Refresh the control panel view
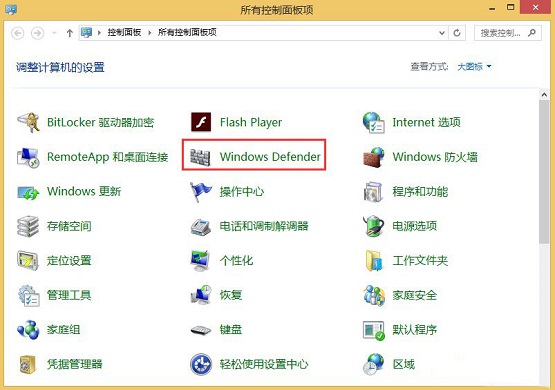Image resolution: width=555 pixels, height=390 pixels. point(457,33)
